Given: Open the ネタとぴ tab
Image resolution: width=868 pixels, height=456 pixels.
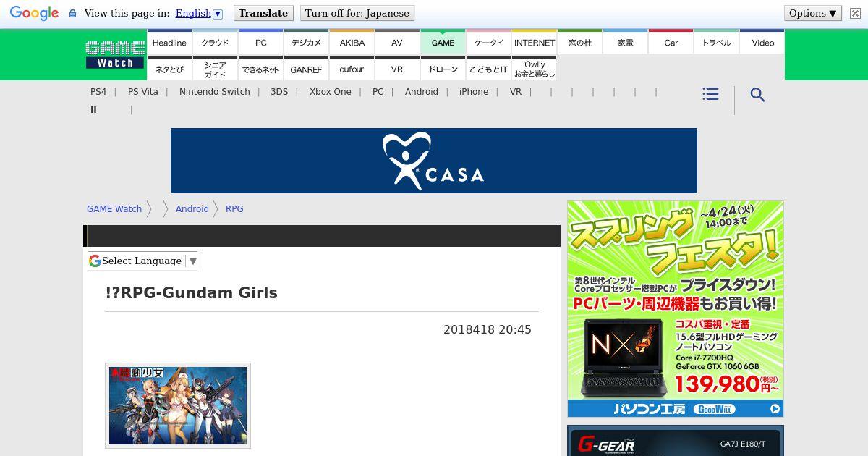Looking at the screenshot, I should [x=169, y=69].
